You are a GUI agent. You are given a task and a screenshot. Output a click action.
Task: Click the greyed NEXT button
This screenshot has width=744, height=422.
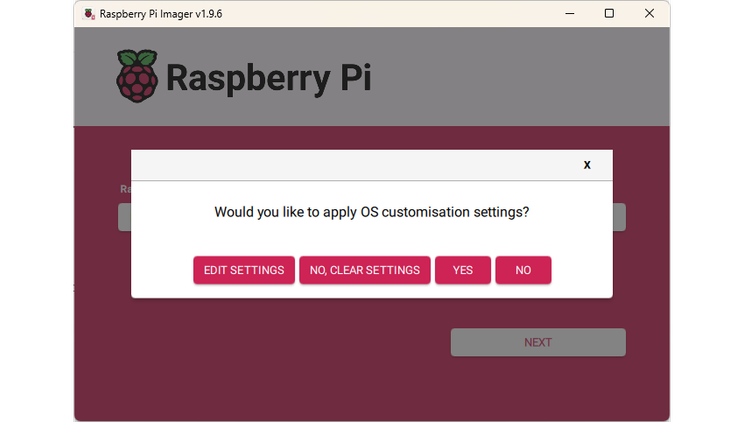[x=538, y=342]
